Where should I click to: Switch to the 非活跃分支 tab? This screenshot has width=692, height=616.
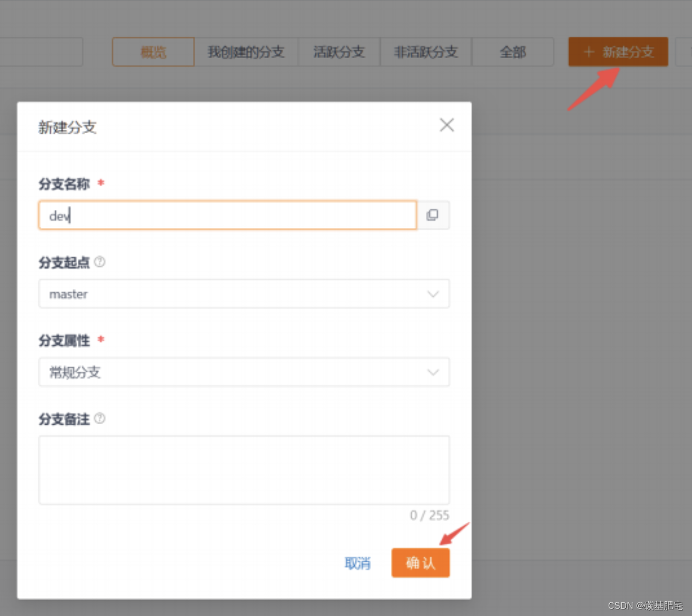click(x=426, y=52)
